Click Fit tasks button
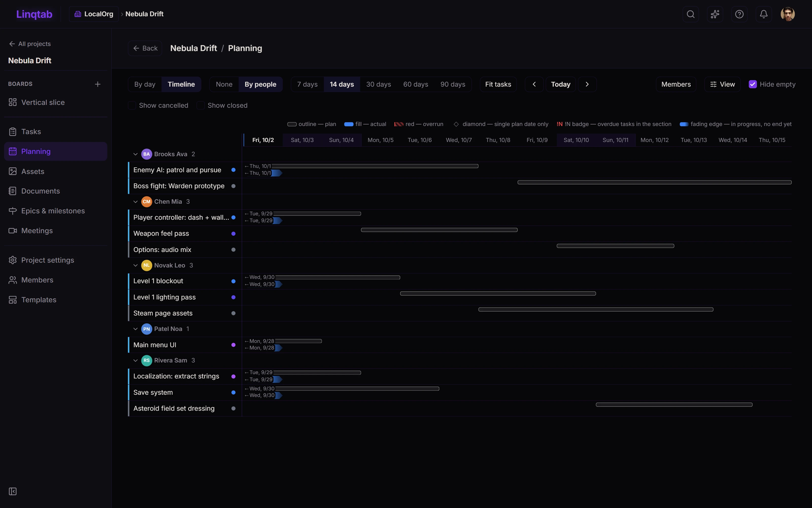 (x=498, y=84)
